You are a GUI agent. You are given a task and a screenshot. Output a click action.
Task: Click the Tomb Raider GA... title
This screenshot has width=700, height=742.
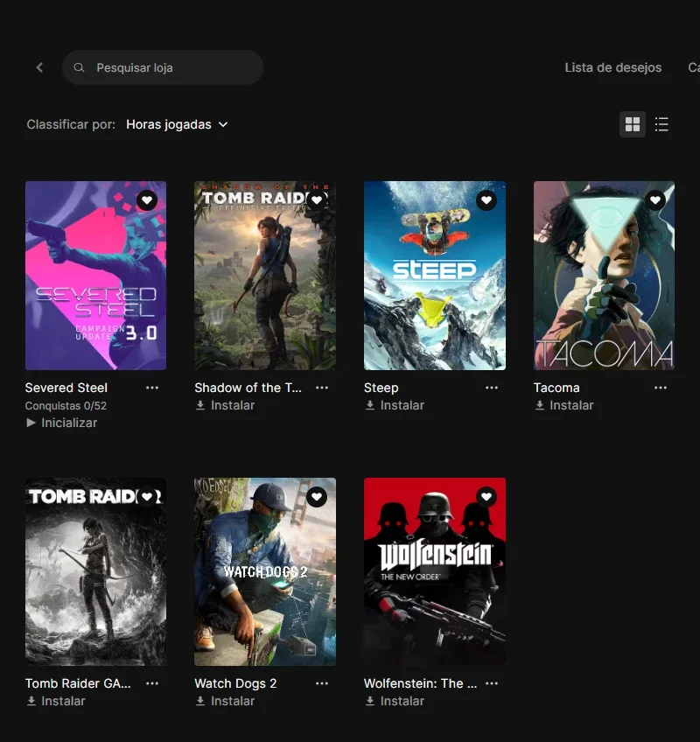pyautogui.click(x=78, y=683)
